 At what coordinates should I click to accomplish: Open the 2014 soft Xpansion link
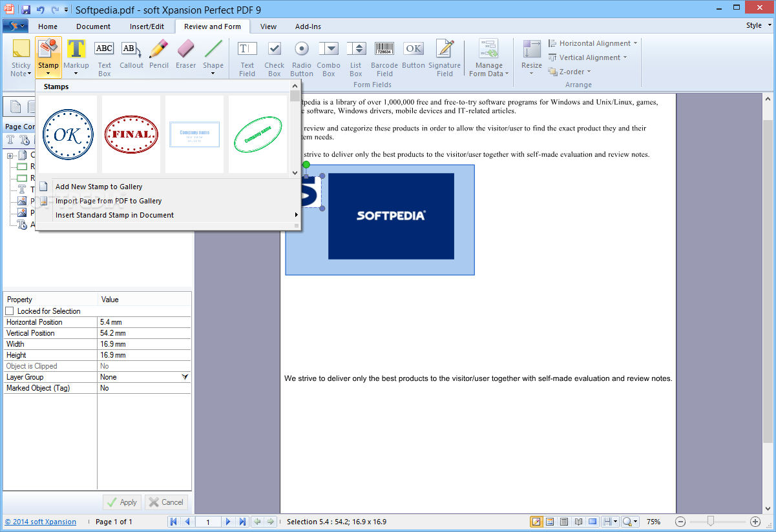[41, 522]
